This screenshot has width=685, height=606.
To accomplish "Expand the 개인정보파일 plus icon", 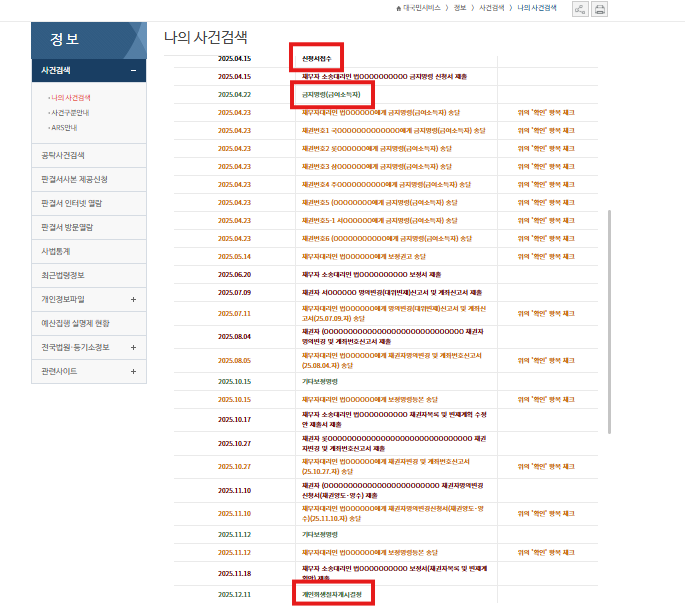I will 133,300.
